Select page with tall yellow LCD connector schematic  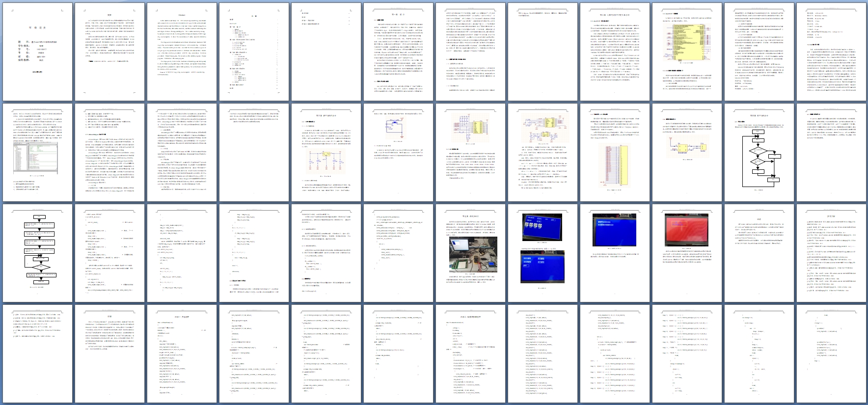pyautogui.click(x=615, y=153)
